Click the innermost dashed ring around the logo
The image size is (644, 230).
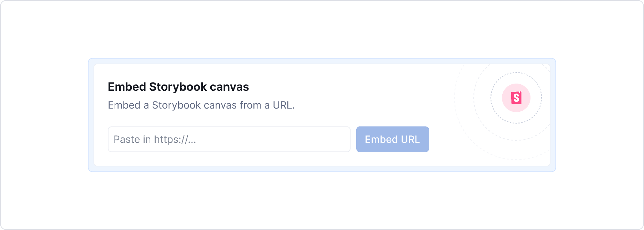[x=491, y=98]
